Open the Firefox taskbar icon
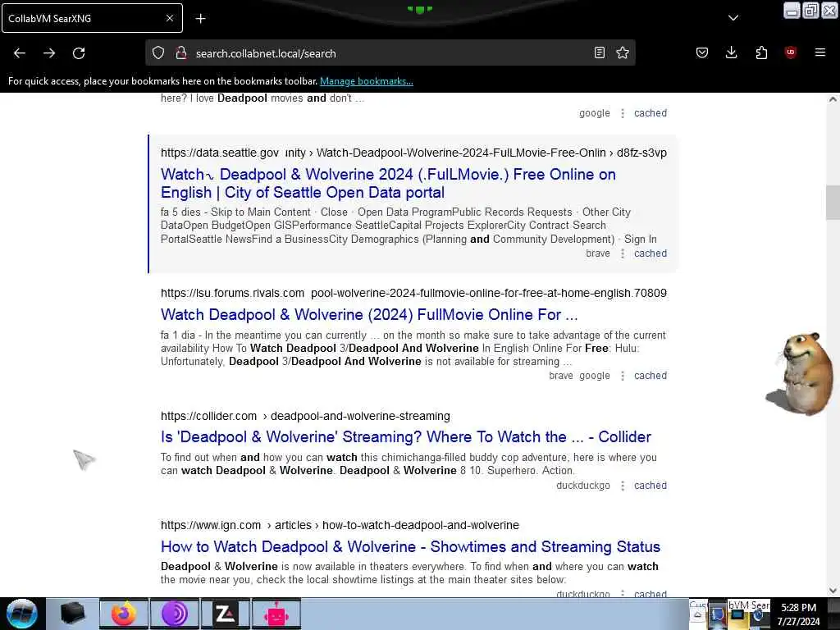 [124, 614]
